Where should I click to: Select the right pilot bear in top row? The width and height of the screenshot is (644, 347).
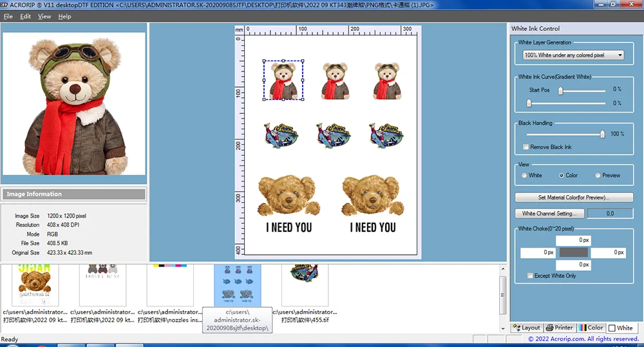(x=387, y=81)
